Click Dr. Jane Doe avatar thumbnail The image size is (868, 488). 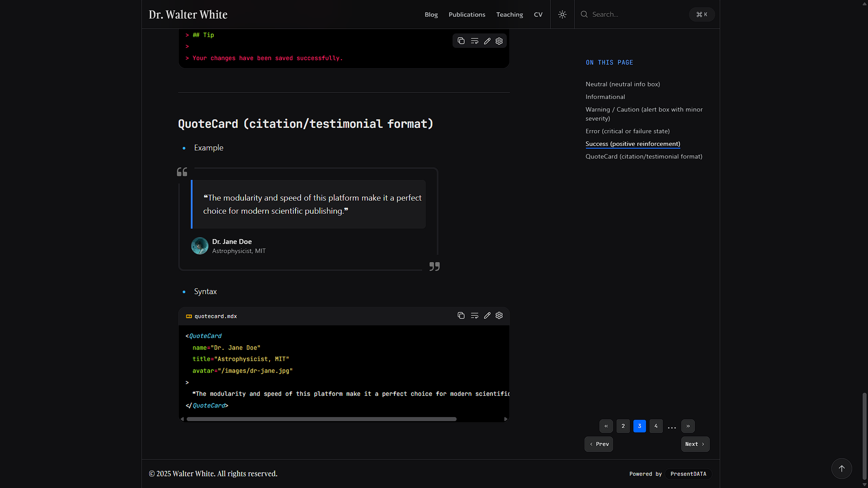(199, 246)
